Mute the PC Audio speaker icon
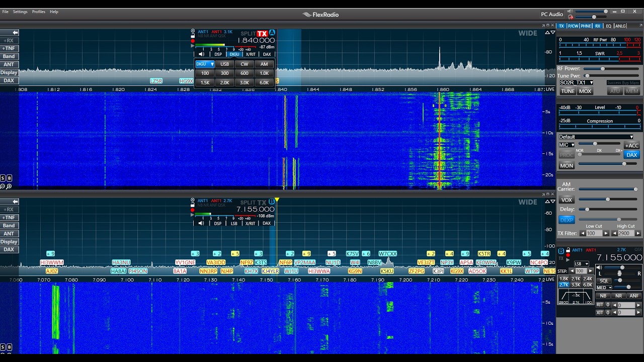 tap(570, 11)
